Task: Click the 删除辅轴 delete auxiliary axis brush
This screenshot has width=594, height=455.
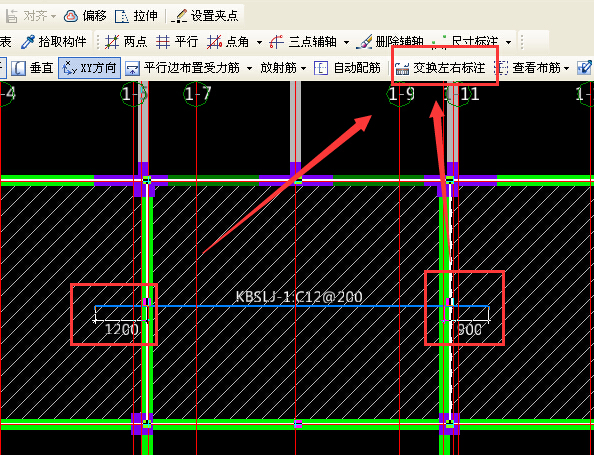Action: tap(364, 41)
